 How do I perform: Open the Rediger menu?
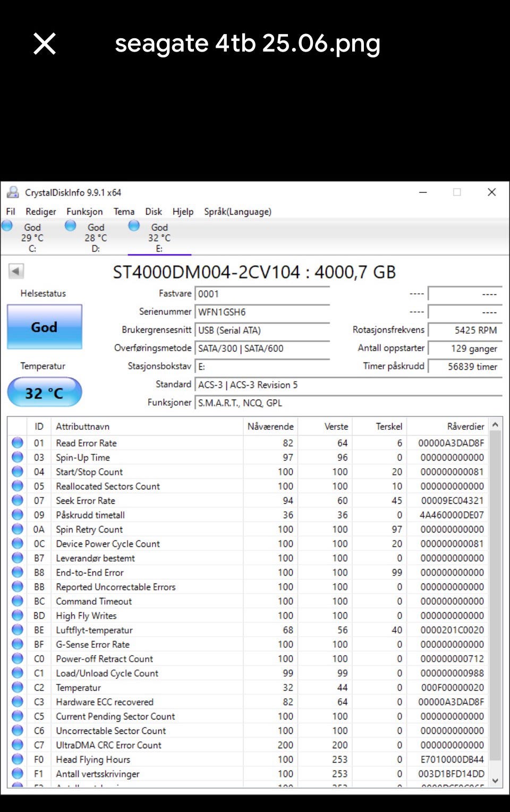[41, 212]
